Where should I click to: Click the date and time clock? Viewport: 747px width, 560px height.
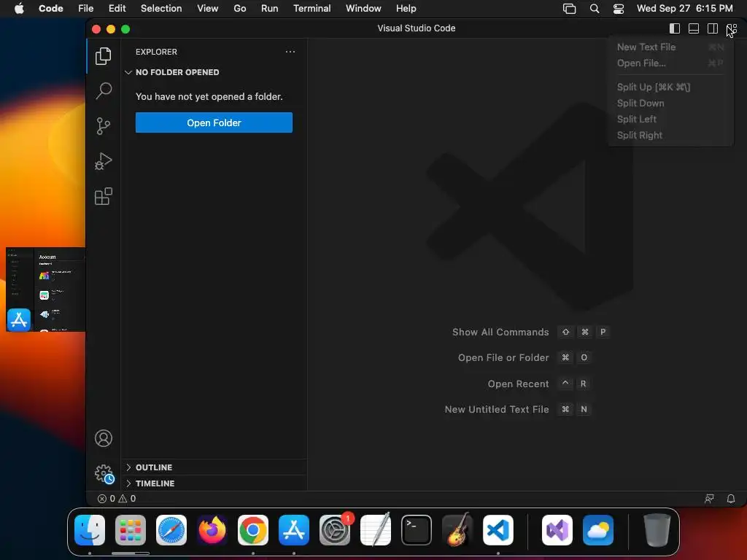[684, 9]
